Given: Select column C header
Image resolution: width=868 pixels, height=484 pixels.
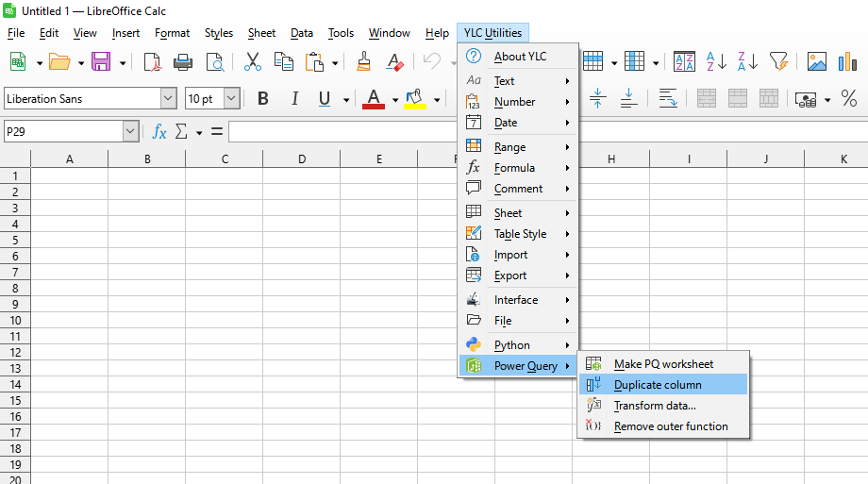Looking at the screenshot, I should click(x=225, y=159).
